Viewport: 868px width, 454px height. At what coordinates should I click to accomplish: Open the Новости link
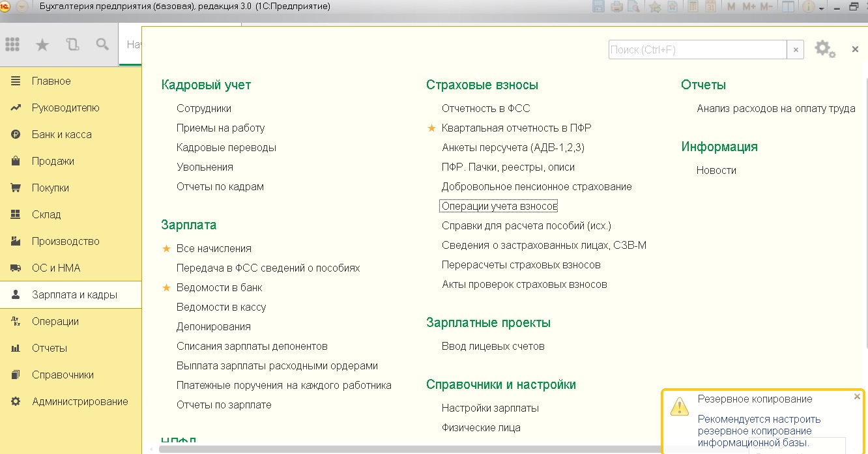click(716, 170)
